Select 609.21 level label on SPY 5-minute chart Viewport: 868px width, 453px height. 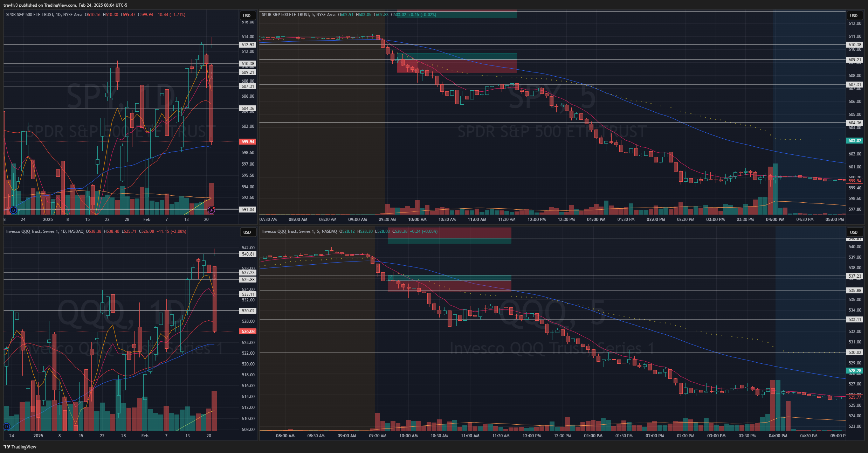(x=855, y=60)
